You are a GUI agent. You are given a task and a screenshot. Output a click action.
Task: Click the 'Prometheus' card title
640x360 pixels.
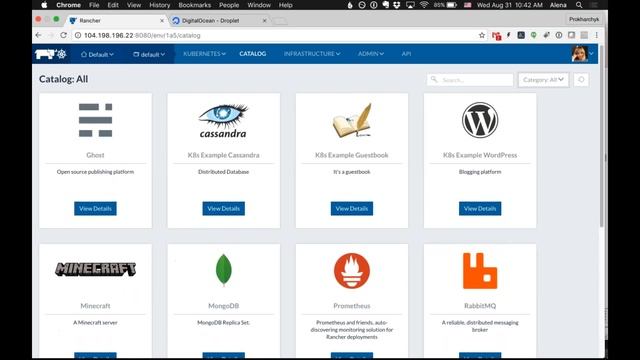coord(352,306)
